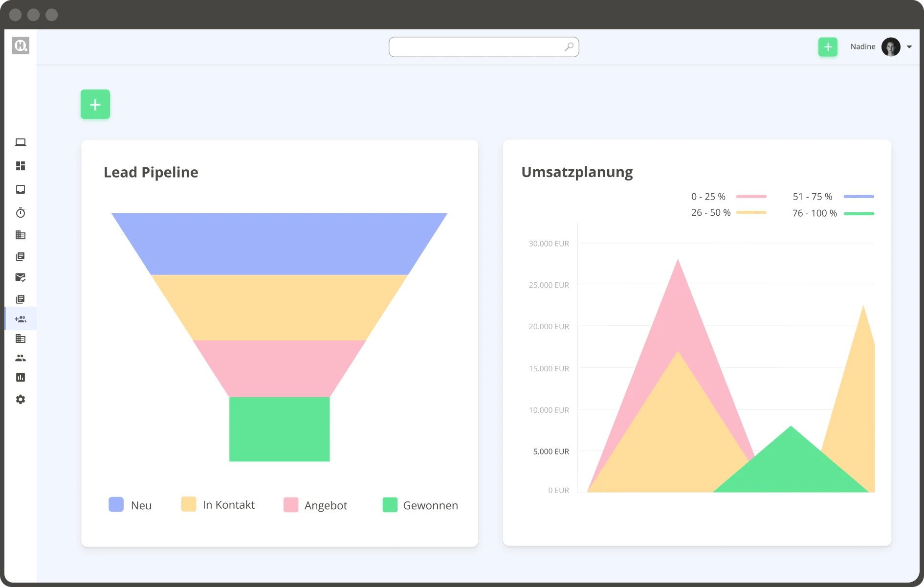This screenshot has height=587, width=924.
Task: Click the In Kontakt legend label
Action: click(x=229, y=505)
